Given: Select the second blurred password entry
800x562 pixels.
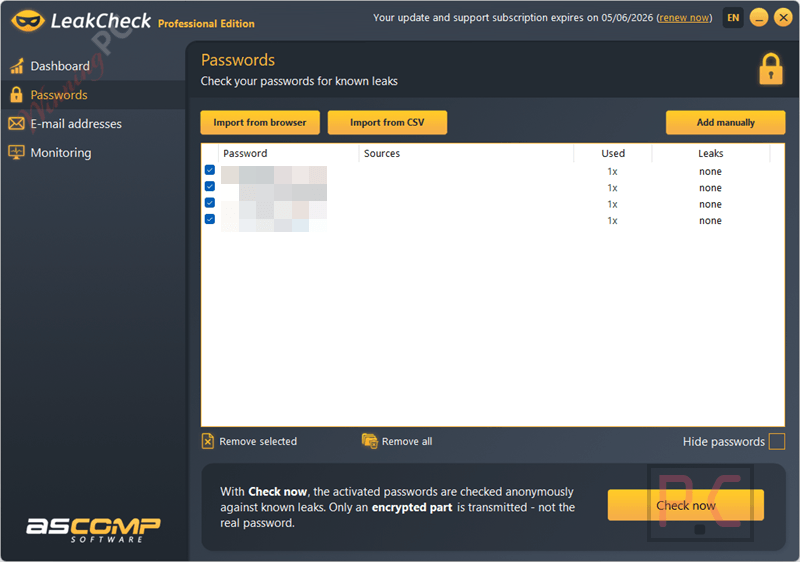Looking at the screenshot, I should point(274,192).
